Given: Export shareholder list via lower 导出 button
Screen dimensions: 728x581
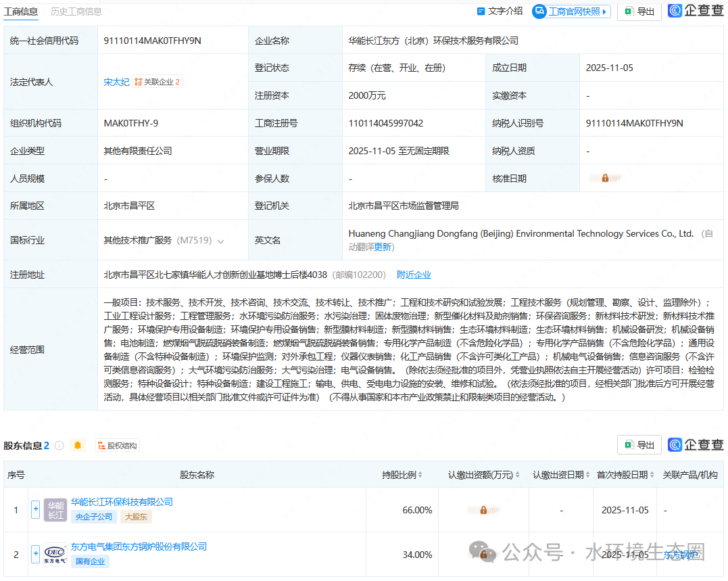Looking at the screenshot, I should [x=639, y=445].
